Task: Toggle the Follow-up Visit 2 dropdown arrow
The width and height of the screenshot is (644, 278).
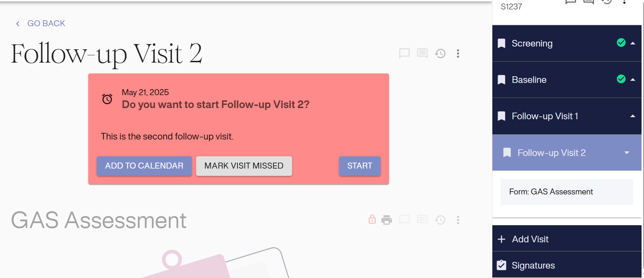Action: [x=626, y=153]
